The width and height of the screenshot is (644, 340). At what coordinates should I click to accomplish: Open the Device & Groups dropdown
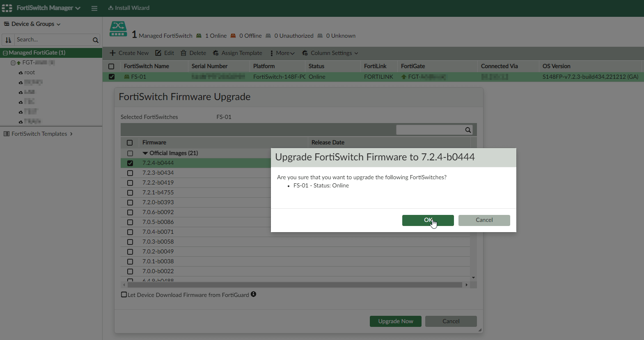[32, 24]
